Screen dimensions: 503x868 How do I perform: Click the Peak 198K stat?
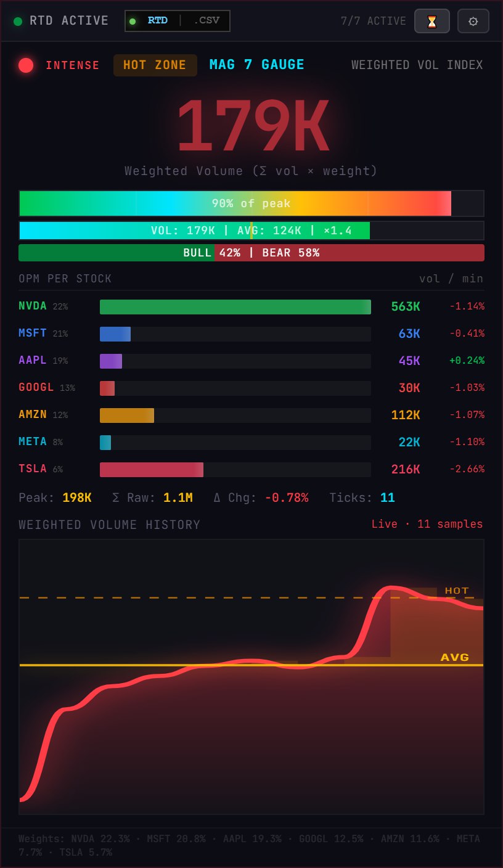[x=55, y=497]
